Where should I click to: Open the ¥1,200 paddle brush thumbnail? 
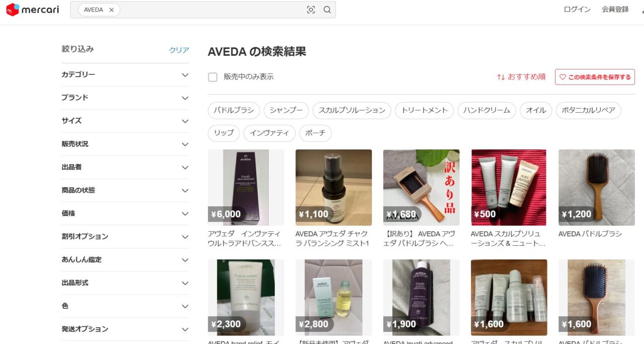[x=597, y=188]
